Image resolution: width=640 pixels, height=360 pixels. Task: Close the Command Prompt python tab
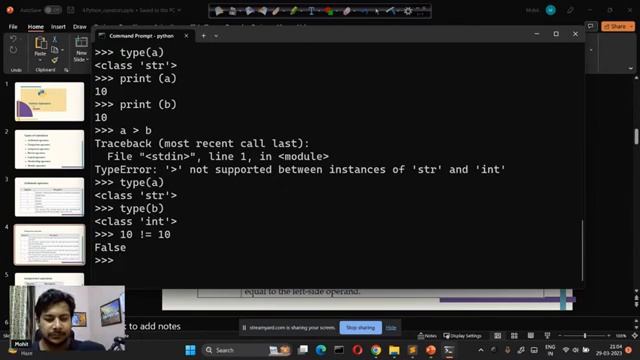(186, 36)
